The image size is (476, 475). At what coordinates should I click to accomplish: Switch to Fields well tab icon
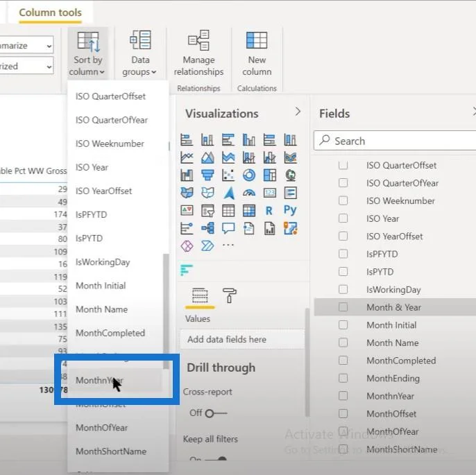point(200,295)
